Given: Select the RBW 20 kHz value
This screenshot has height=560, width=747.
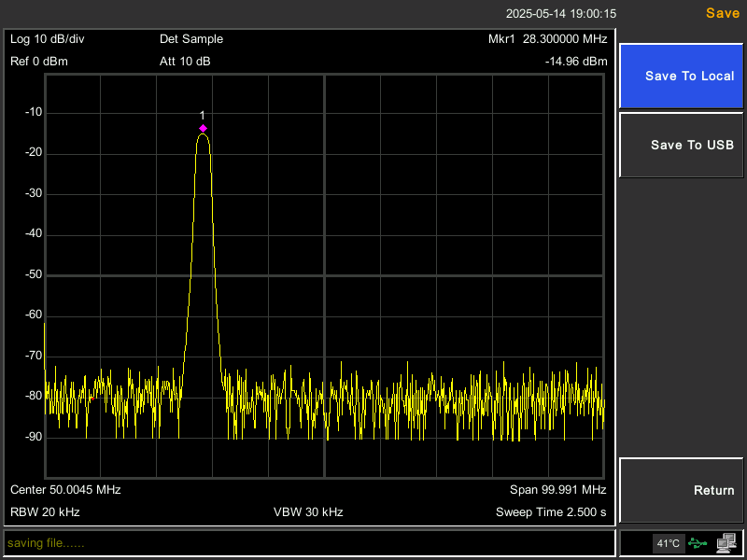Looking at the screenshot, I should click(45, 512).
